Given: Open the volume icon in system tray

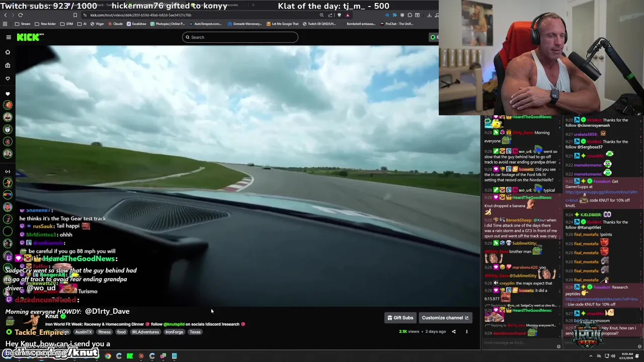Looking at the screenshot, I should [613, 356].
